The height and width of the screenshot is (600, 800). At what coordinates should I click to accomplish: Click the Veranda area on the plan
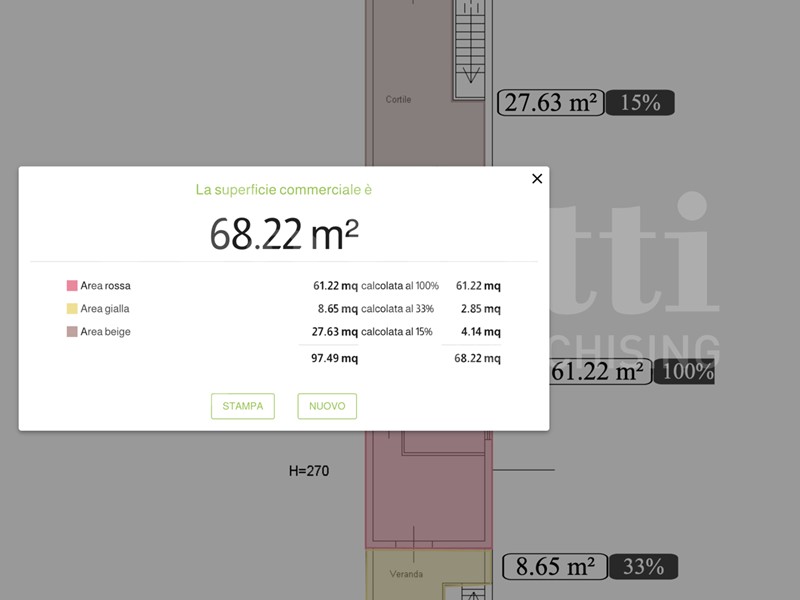click(x=405, y=574)
